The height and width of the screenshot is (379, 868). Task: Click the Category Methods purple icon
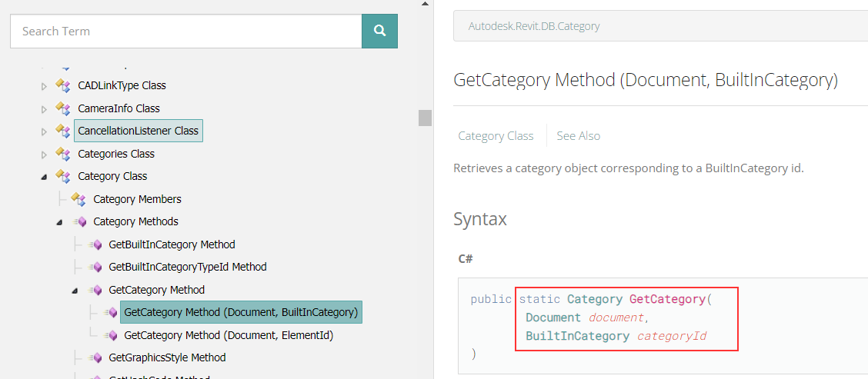[80, 222]
